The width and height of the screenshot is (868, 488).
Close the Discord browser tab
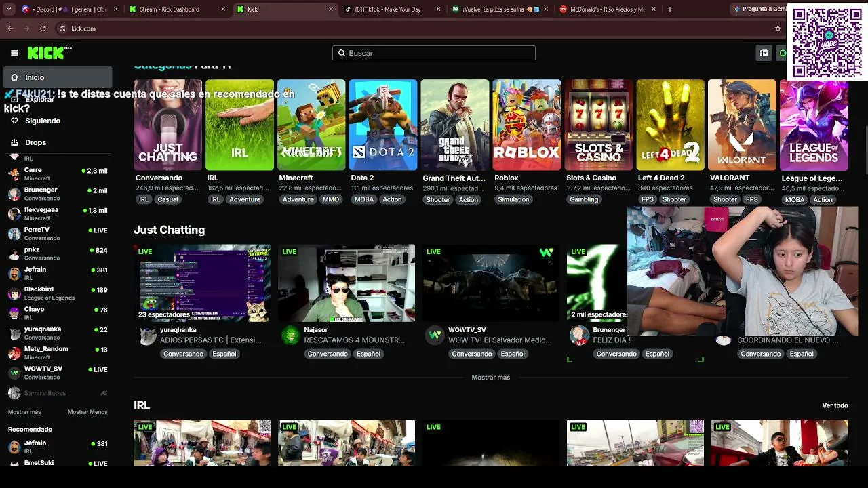(x=116, y=9)
